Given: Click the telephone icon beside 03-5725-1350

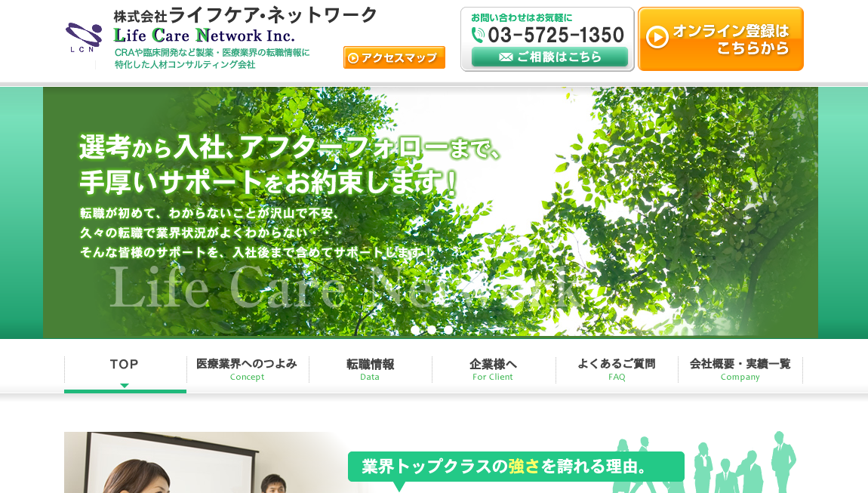Looking at the screenshot, I should [x=478, y=35].
